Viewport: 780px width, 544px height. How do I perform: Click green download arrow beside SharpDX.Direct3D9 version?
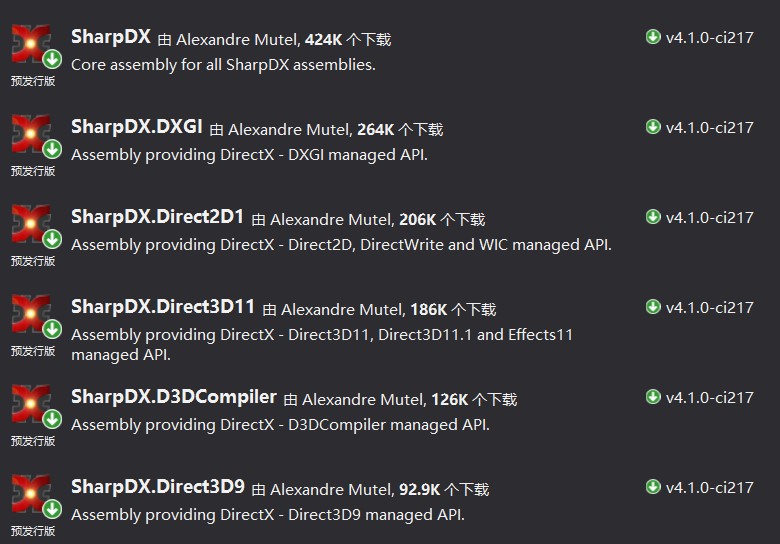tap(654, 488)
